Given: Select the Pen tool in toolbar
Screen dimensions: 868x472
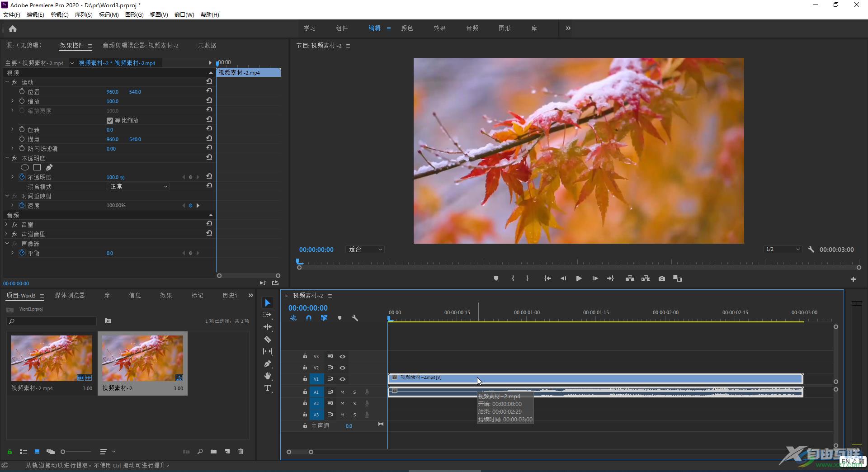Looking at the screenshot, I should (268, 363).
